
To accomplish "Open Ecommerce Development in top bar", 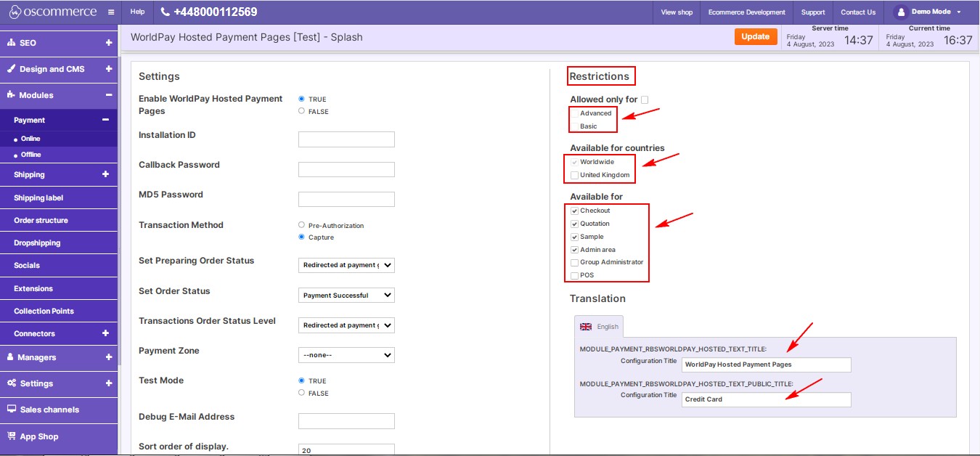I will click(746, 12).
